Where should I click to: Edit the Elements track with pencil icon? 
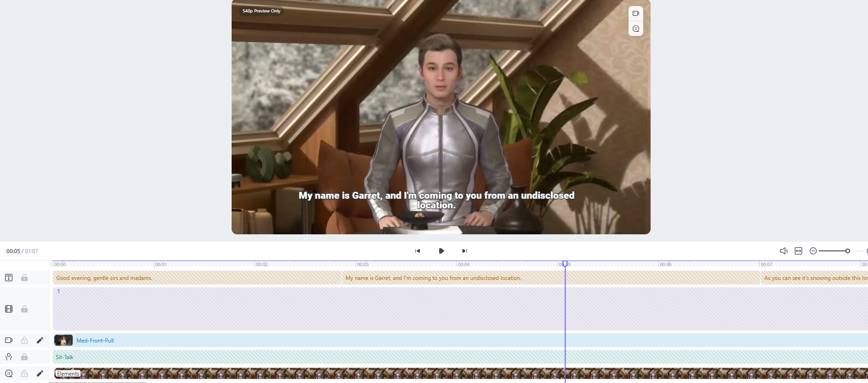(x=40, y=373)
